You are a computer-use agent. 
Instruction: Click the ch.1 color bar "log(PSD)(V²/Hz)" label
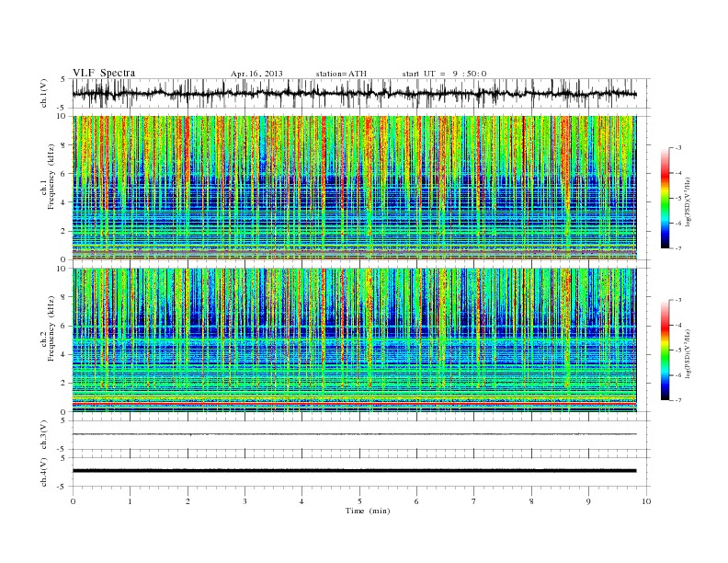688,201
